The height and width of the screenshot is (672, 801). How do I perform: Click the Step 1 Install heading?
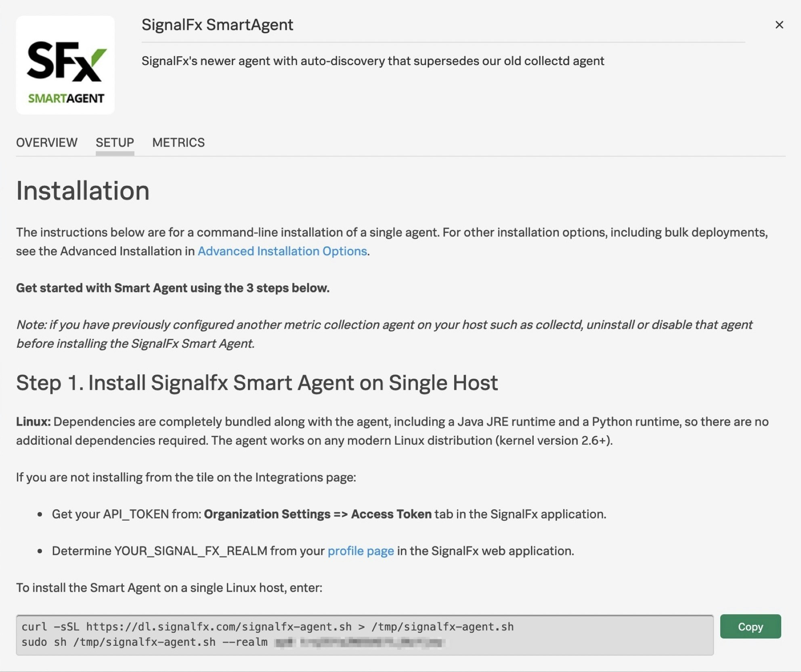pos(257,382)
